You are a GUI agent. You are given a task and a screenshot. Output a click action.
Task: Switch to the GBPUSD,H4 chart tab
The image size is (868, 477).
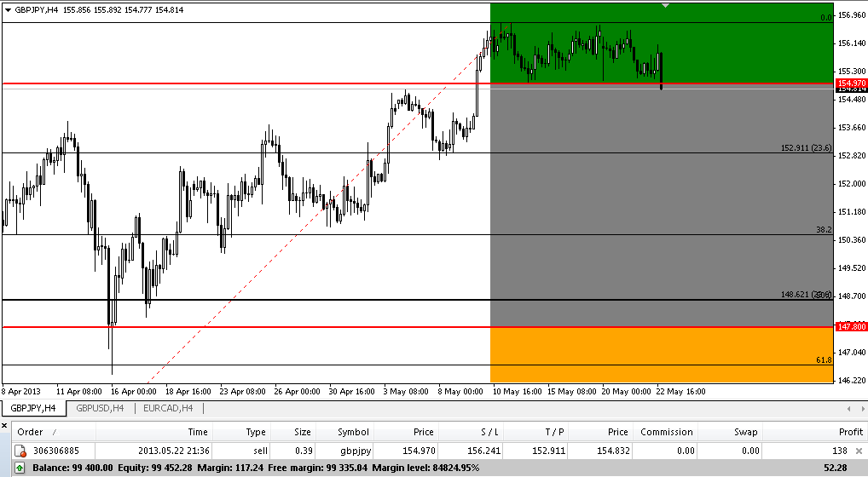100,408
